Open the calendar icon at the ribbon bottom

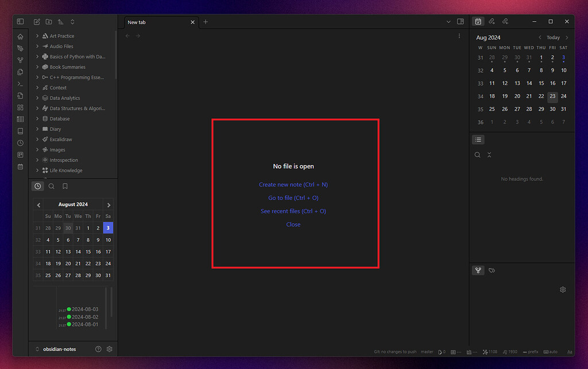click(x=20, y=166)
